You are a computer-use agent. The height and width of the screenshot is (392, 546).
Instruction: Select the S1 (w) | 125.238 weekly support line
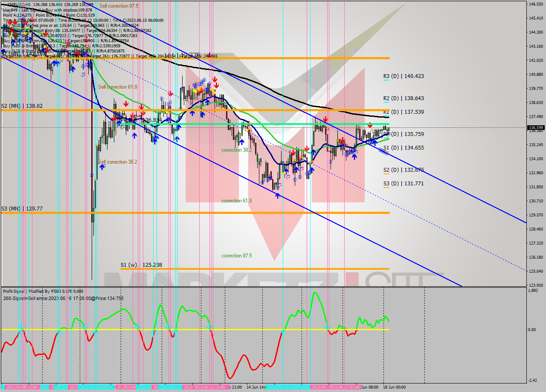[x=256, y=268]
